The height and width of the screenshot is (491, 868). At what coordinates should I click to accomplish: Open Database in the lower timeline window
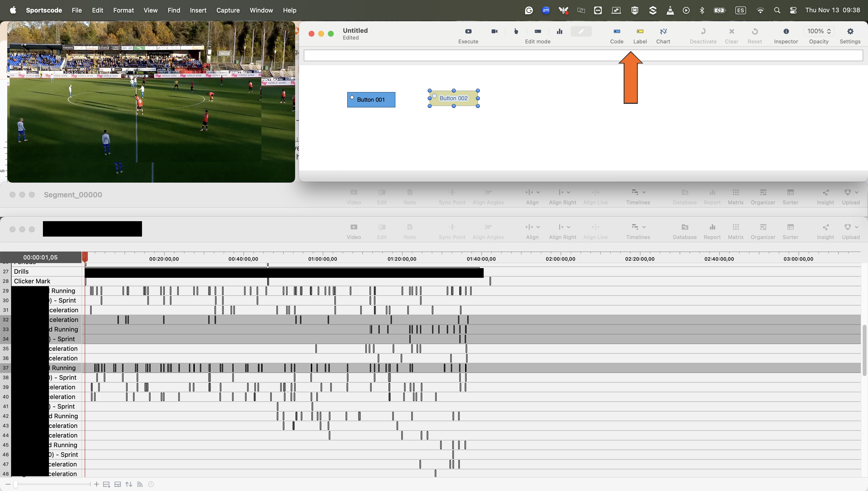pos(685,227)
